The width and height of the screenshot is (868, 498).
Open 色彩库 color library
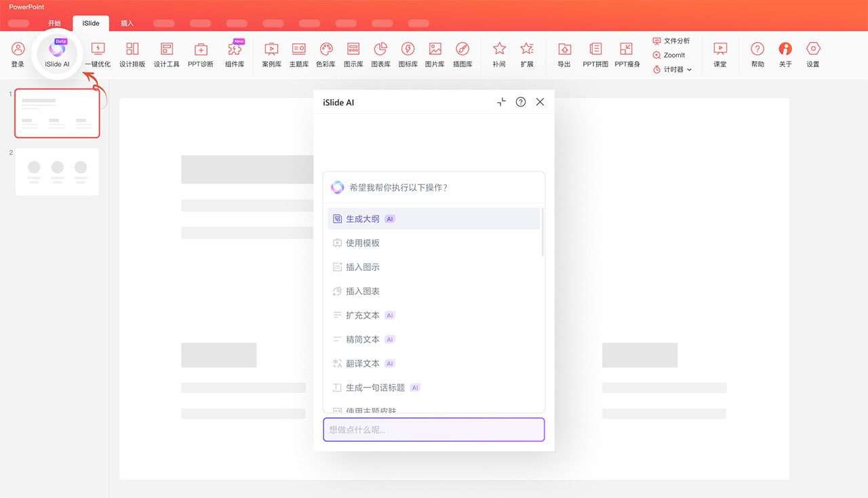[326, 54]
